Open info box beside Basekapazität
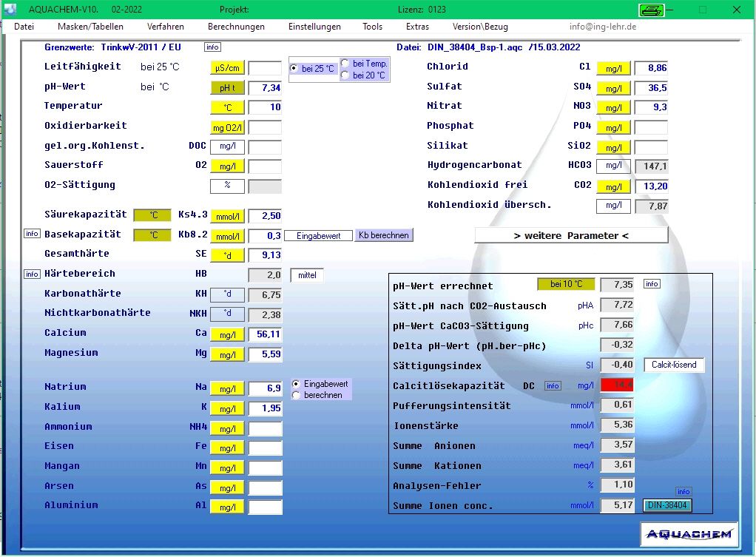This screenshot has height=557, width=756. point(32,234)
